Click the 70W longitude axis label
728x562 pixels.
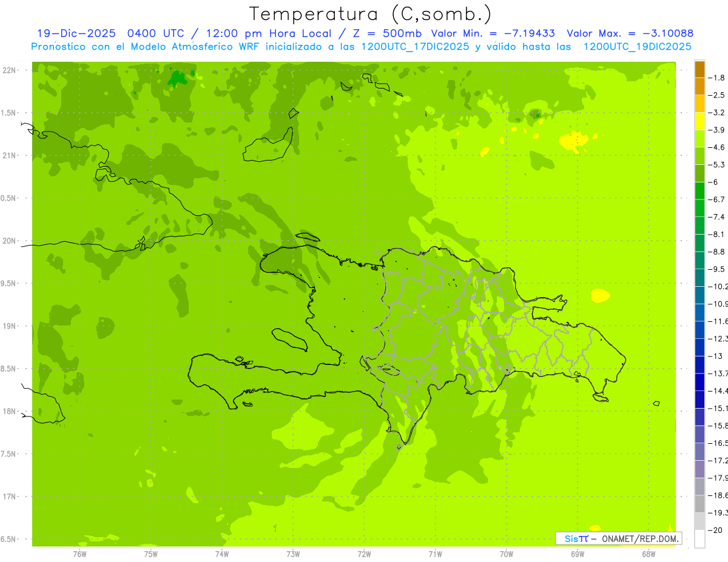pyautogui.click(x=506, y=554)
